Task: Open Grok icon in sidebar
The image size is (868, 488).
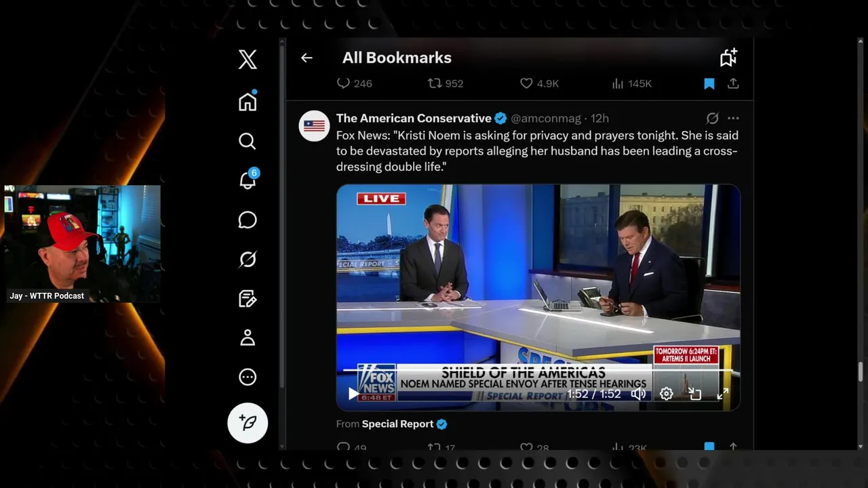Action: click(248, 259)
